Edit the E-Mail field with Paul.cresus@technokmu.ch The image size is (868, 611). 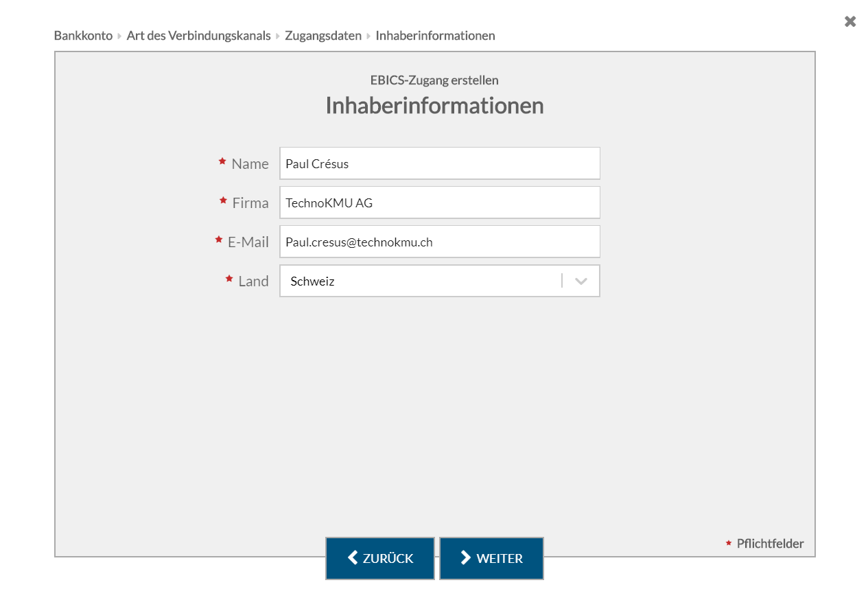pyautogui.click(x=440, y=242)
